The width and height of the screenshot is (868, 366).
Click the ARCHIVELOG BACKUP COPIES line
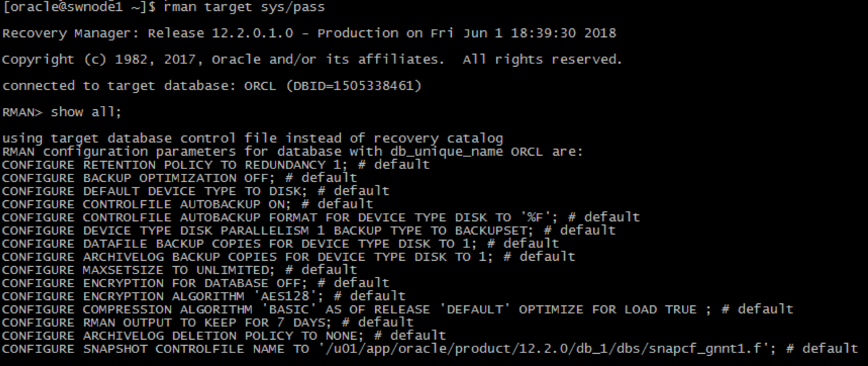click(x=289, y=256)
